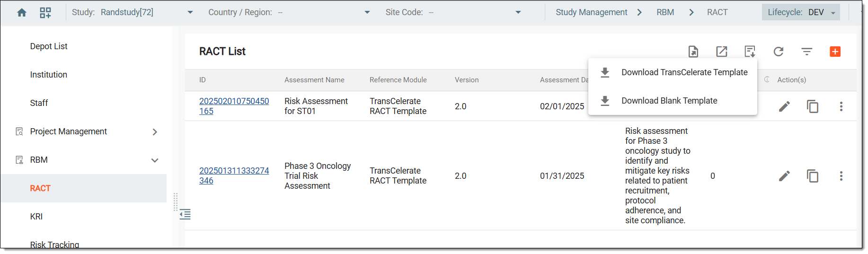Click the Action(s) column header
868x254 pixels.
click(791, 80)
